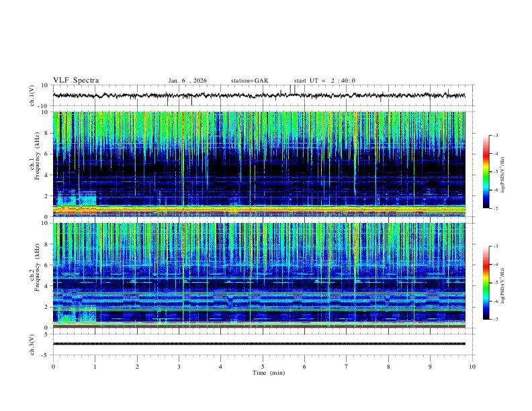Click the "-5" tick on upper colorbar
This screenshot has width=532, height=411.
(495, 172)
